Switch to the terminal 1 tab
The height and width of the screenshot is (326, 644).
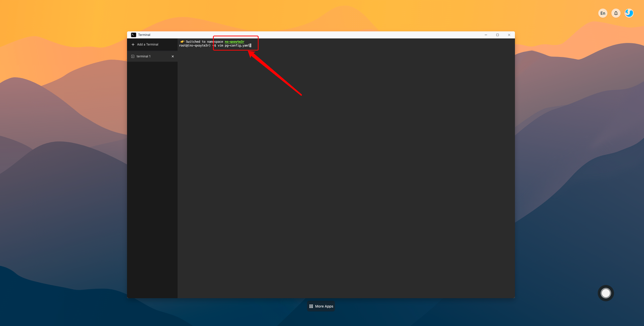pyautogui.click(x=144, y=56)
